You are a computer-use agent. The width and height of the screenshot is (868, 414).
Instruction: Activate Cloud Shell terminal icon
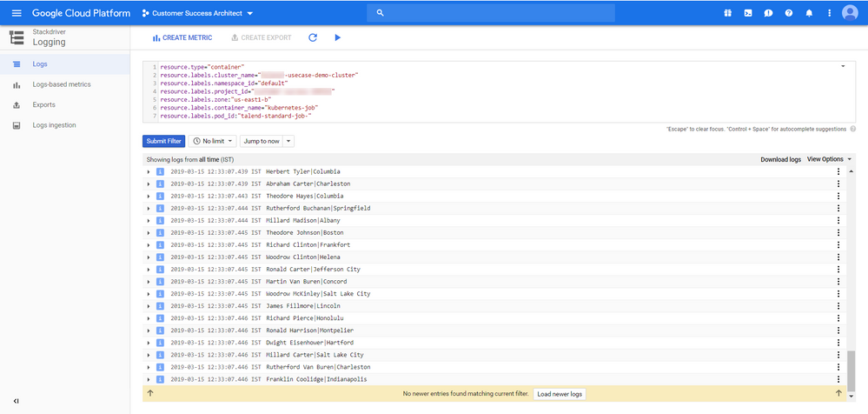[x=748, y=13]
